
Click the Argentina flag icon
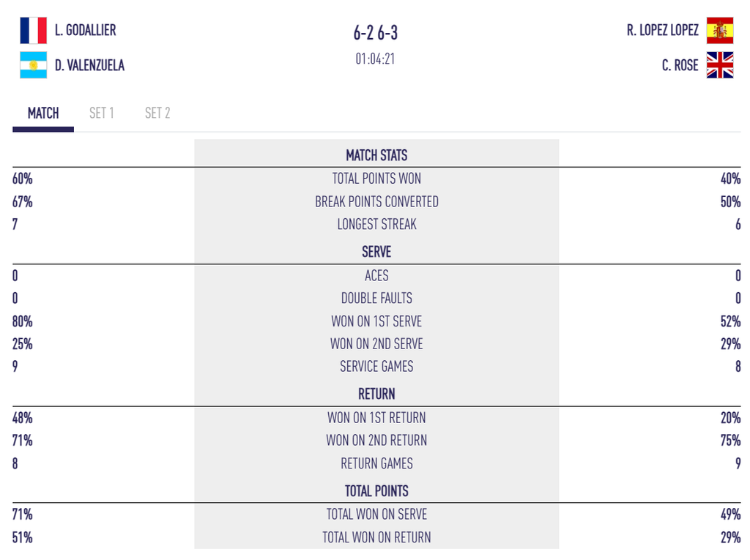(x=34, y=65)
